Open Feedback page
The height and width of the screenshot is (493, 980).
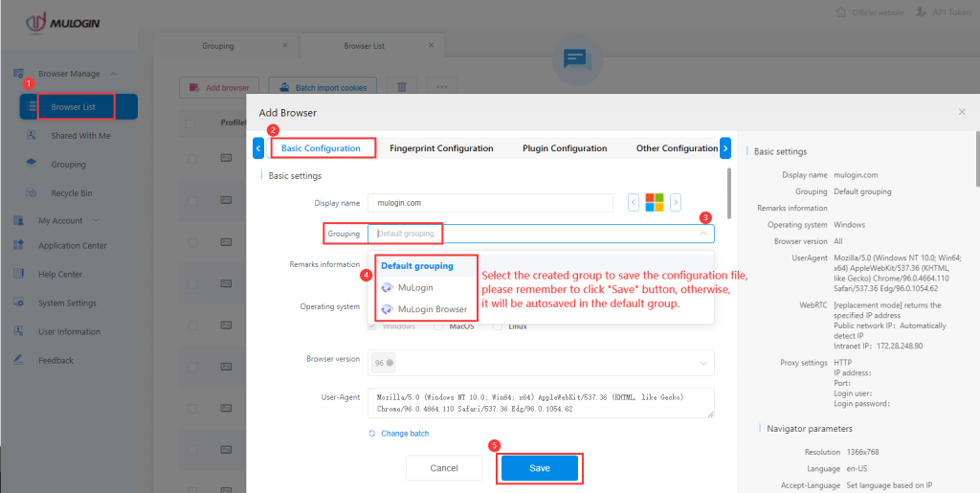(56, 361)
